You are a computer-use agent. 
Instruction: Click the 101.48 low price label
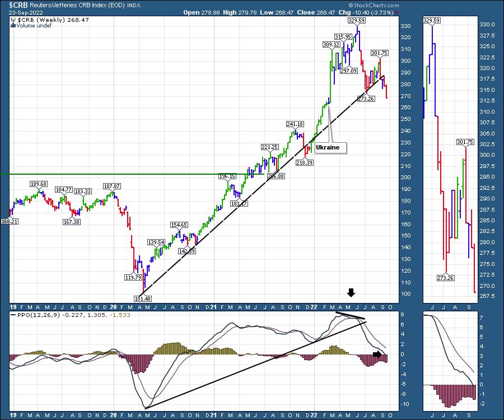click(144, 298)
